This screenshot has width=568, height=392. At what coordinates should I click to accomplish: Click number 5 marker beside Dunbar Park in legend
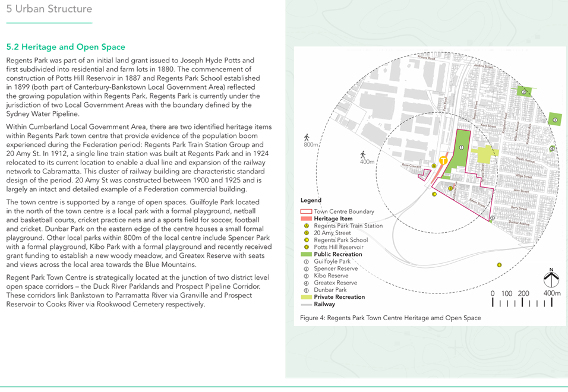[x=307, y=290]
